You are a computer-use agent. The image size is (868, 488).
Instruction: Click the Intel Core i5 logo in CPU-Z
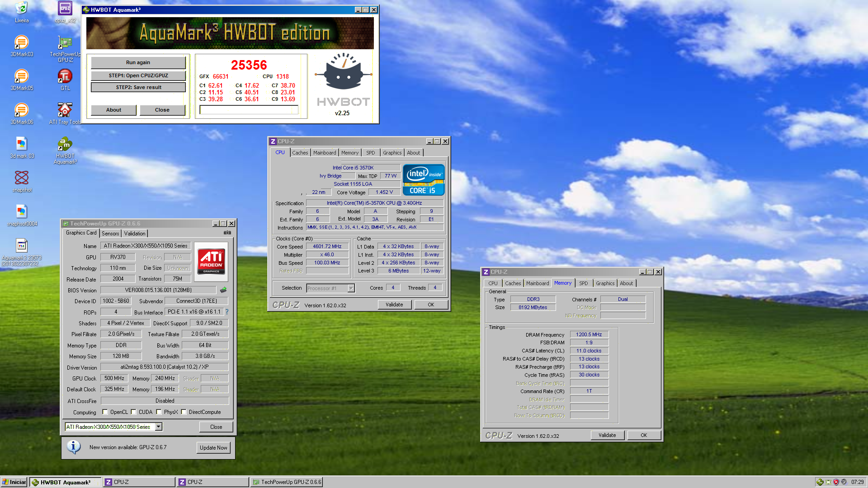424,179
